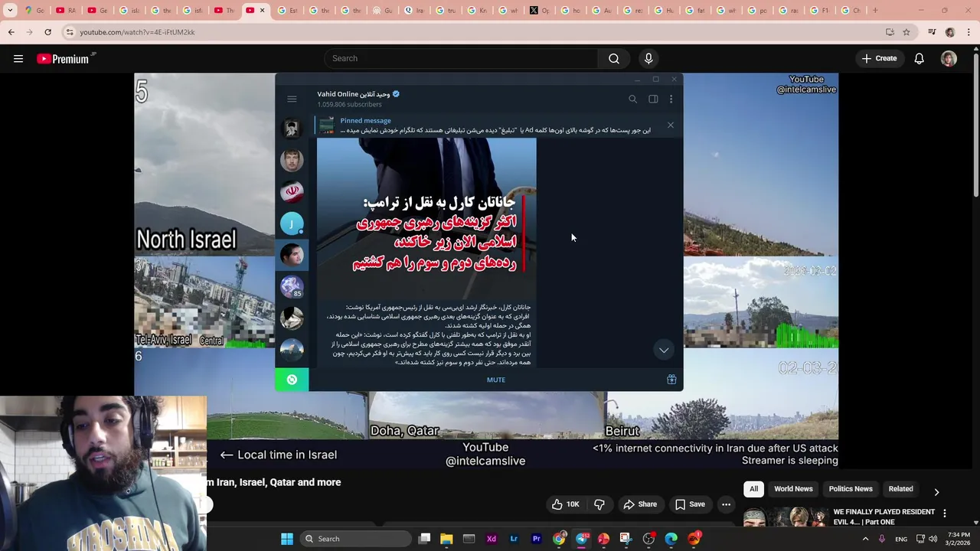Open the Create video button
980x551 pixels.
tap(878, 58)
